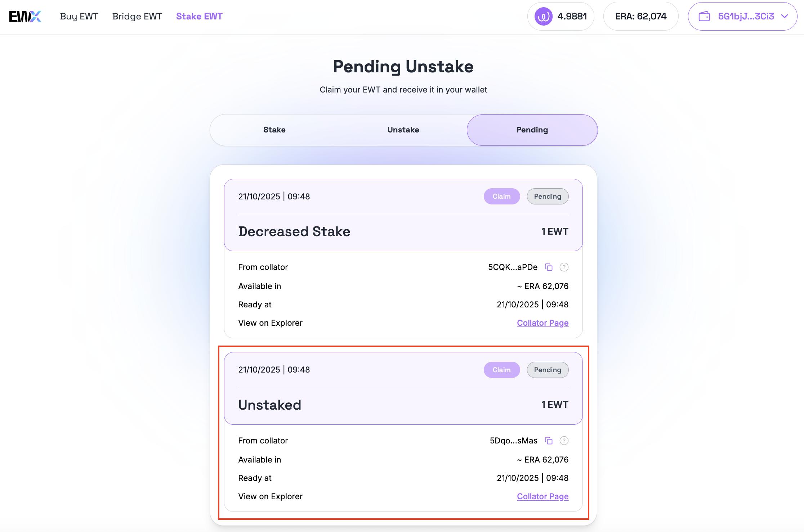Image resolution: width=804 pixels, height=532 pixels.
Task: Expand the wallet account dropdown chevron
Action: [785, 17]
